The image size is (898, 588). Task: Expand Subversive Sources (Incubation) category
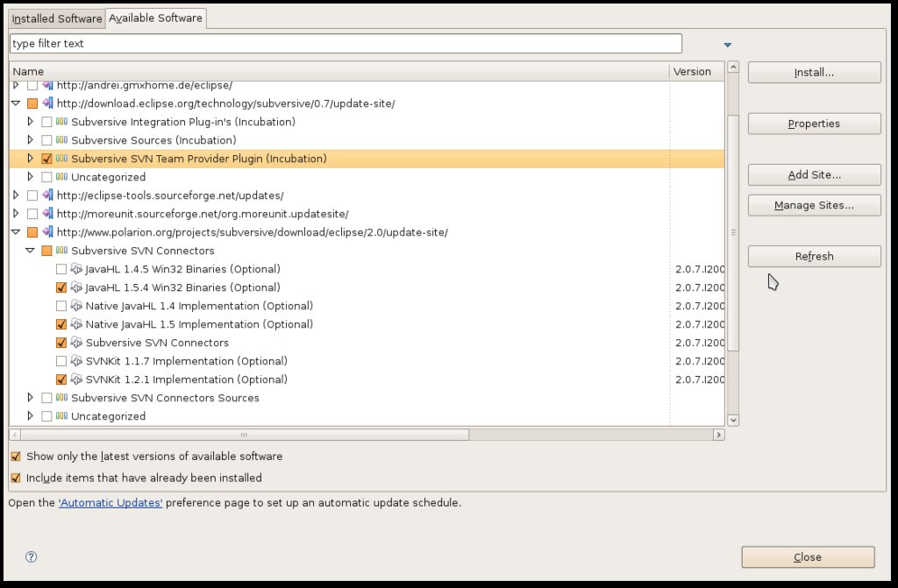[31, 139]
